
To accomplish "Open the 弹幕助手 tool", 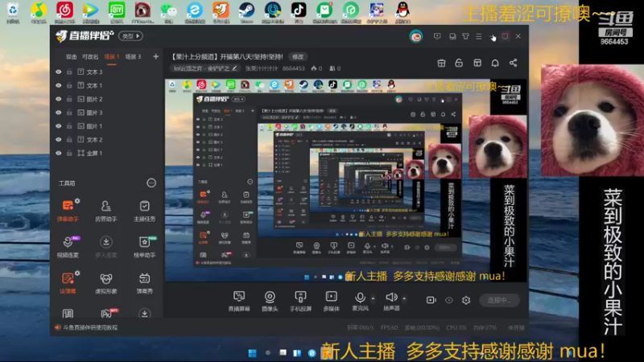I will tap(68, 211).
